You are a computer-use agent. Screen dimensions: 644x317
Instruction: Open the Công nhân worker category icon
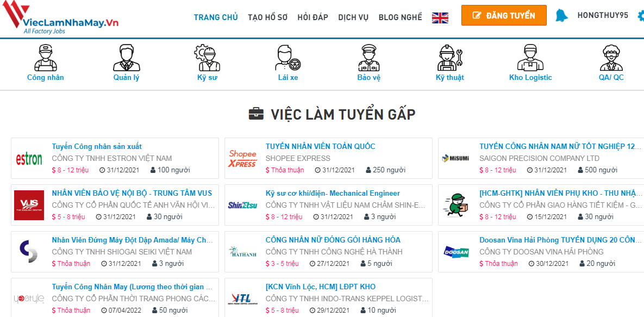pos(46,58)
